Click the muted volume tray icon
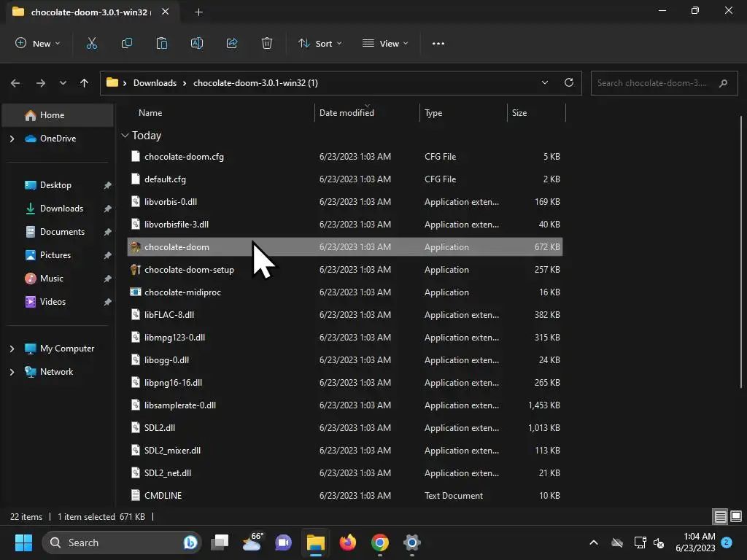 pyautogui.click(x=659, y=542)
